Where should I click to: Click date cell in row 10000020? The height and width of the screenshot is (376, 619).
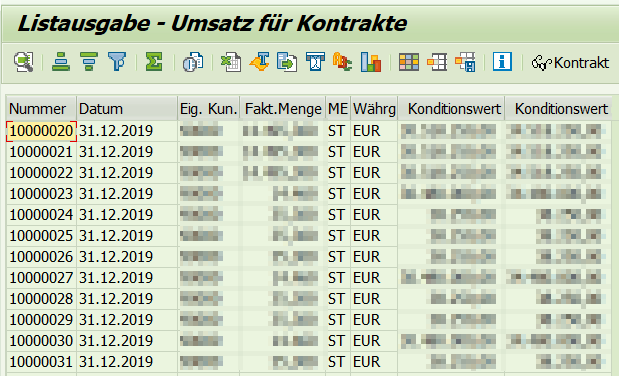(127, 131)
